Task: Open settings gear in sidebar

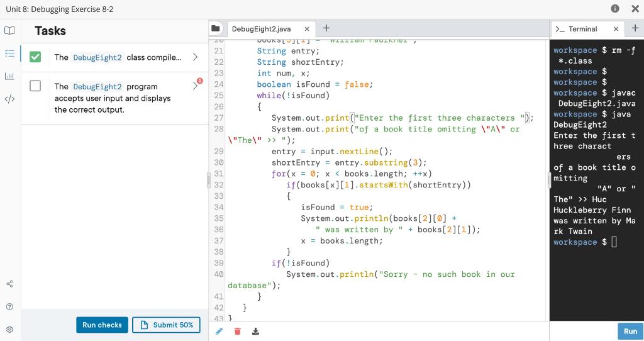Action: 9,328
